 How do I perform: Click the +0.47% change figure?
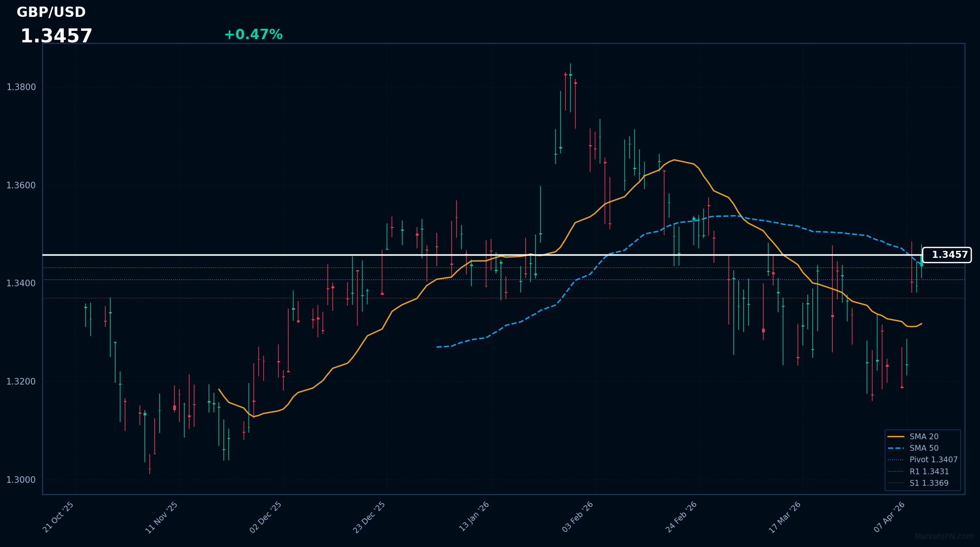pyautogui.click(x=253, y=35)
